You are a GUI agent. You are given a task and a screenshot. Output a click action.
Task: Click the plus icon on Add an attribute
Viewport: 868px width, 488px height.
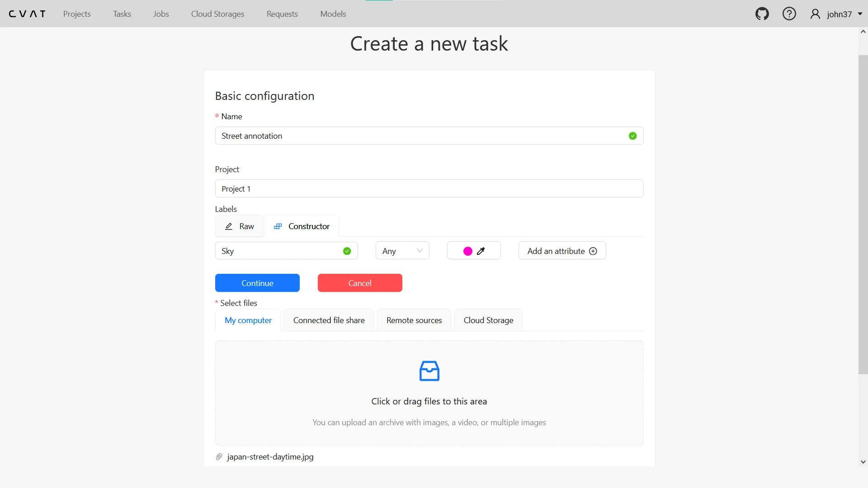[593, 251]
